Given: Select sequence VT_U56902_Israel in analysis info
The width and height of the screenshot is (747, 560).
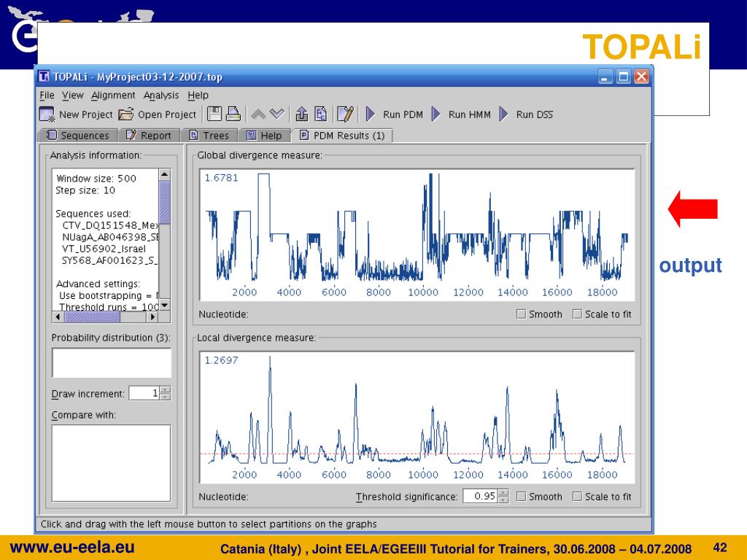Looking at the screenshot, I should (104, 249).
